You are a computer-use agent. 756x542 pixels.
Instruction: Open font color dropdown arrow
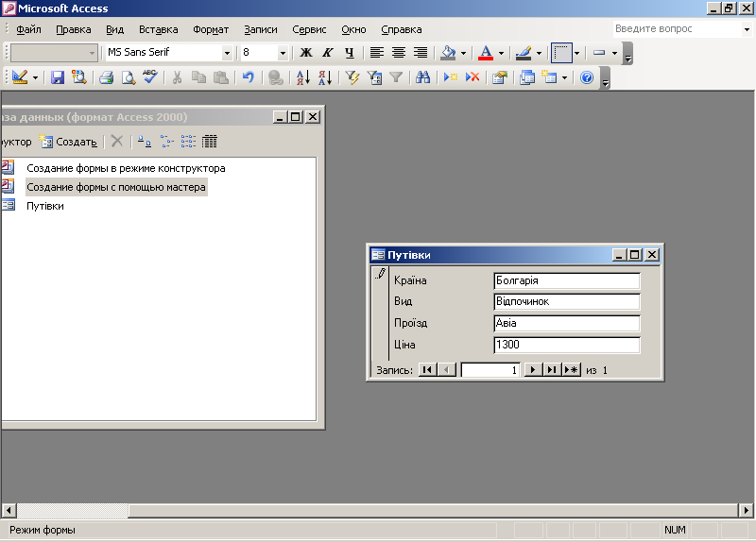click(501, 53)
